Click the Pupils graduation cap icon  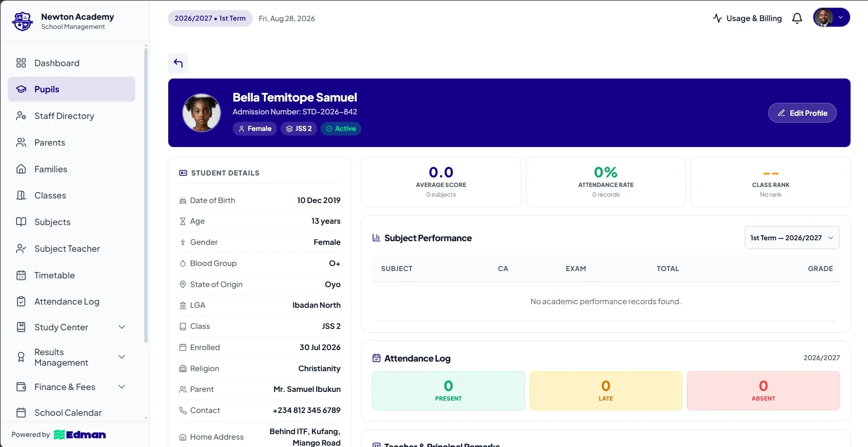point(21,89)
